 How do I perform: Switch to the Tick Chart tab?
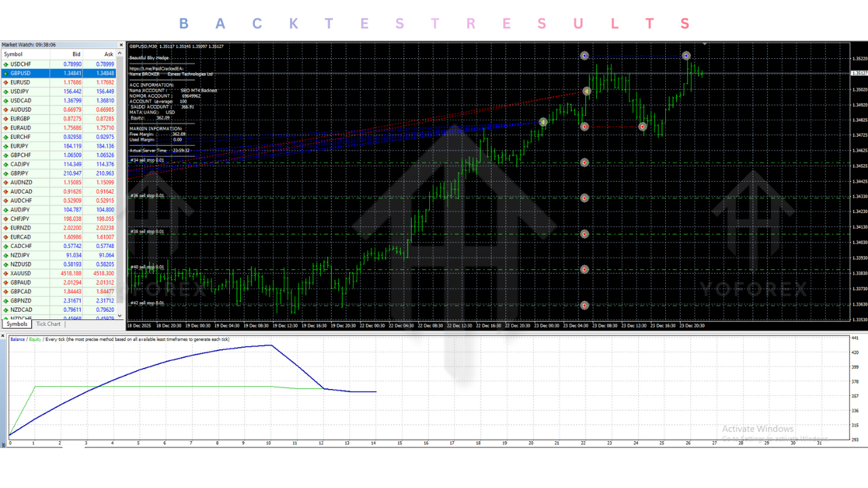(x=47, y=324)
